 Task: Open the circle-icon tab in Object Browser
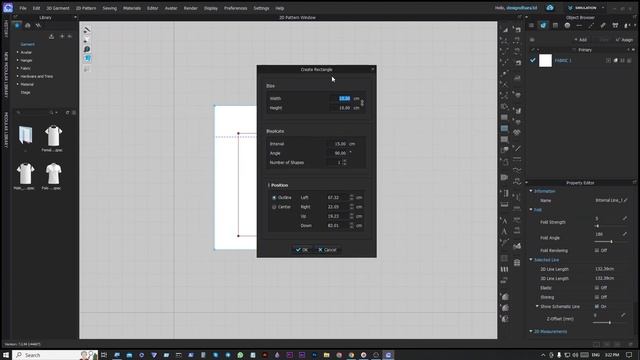pyautogui.click(x=567, y=25)
